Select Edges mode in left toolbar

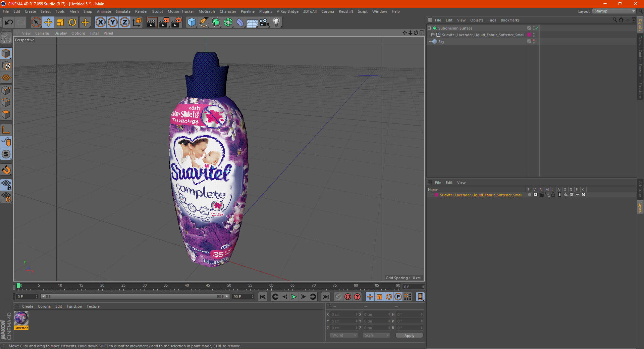point(6,102)
